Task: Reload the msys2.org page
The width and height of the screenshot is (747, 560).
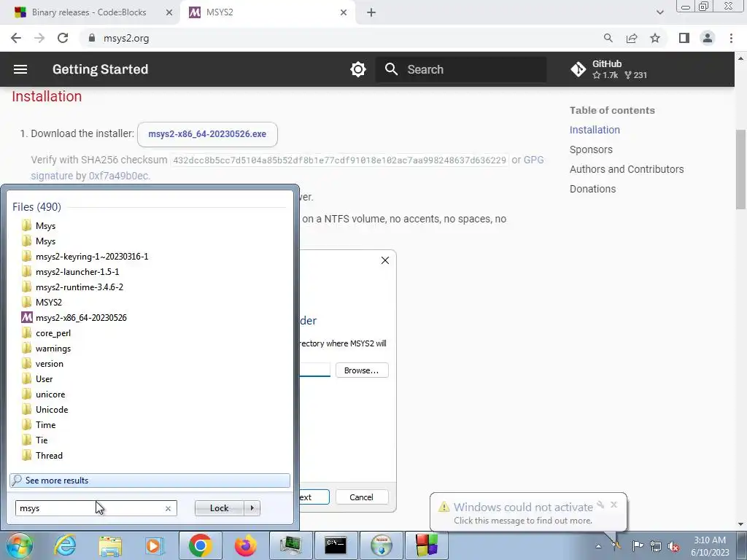Action: pyautogui.click(x=63, y=38)
